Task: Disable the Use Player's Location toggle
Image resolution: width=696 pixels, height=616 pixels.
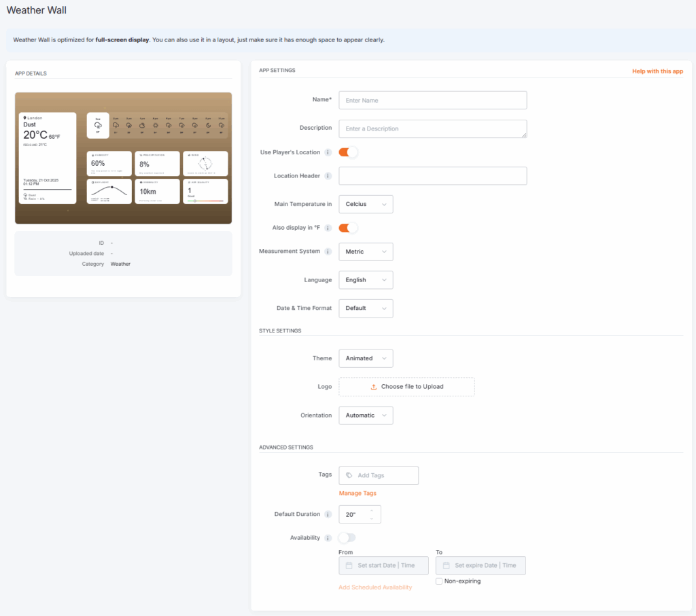Action: click(348, 152)
